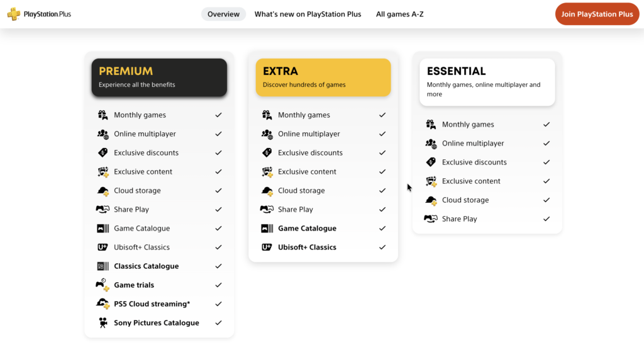Select the PREMIUM plan header card
The image size is (644, 364).
[159, 77]
